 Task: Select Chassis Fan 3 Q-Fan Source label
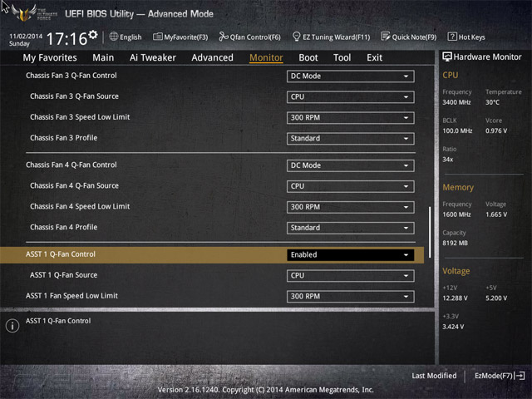[74, 96]
